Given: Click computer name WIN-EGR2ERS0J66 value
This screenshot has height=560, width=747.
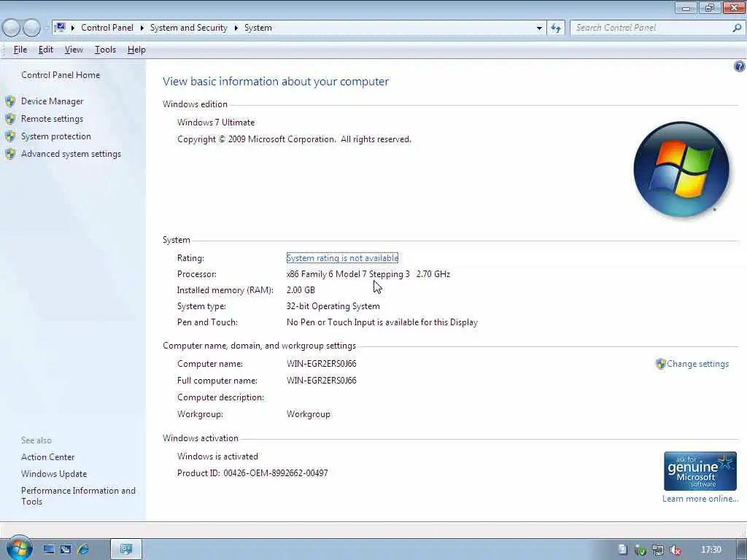Looking at the screenshot, I should [x=322, y=364].
